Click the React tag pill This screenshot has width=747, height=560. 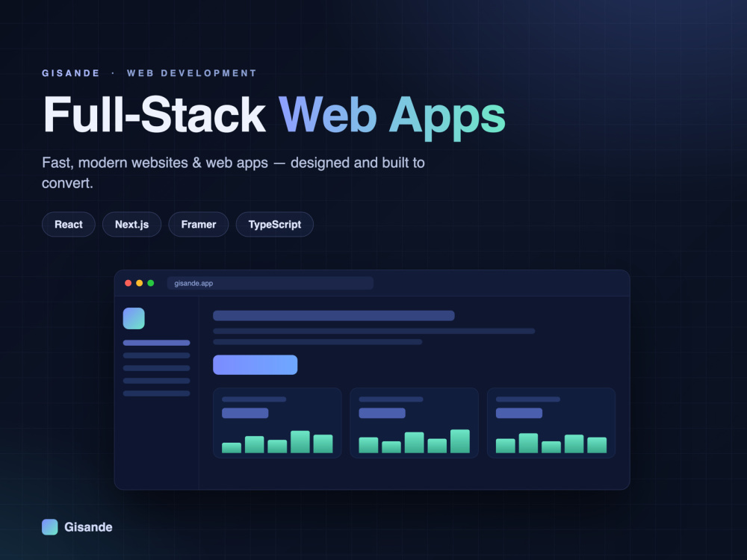[x=69, y=224]
